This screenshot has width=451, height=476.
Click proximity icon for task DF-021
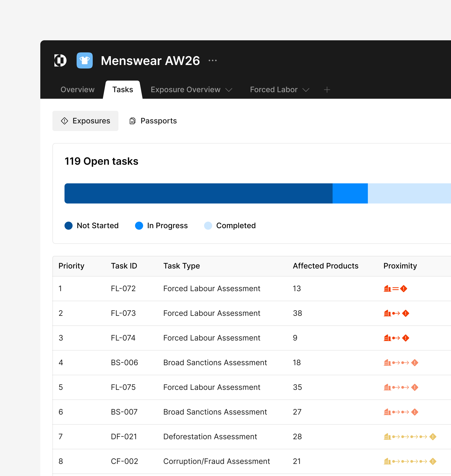tap(410, 437)
